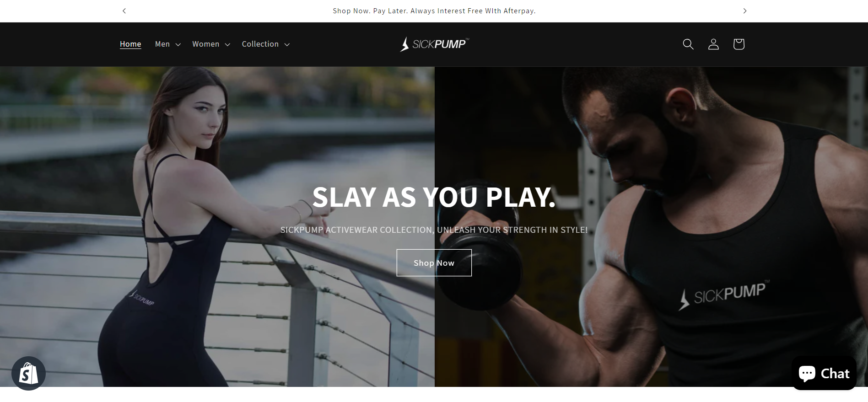The image size is (868, 402).
Task: Show previous announcement with left arrow
Action: point(124,11)
